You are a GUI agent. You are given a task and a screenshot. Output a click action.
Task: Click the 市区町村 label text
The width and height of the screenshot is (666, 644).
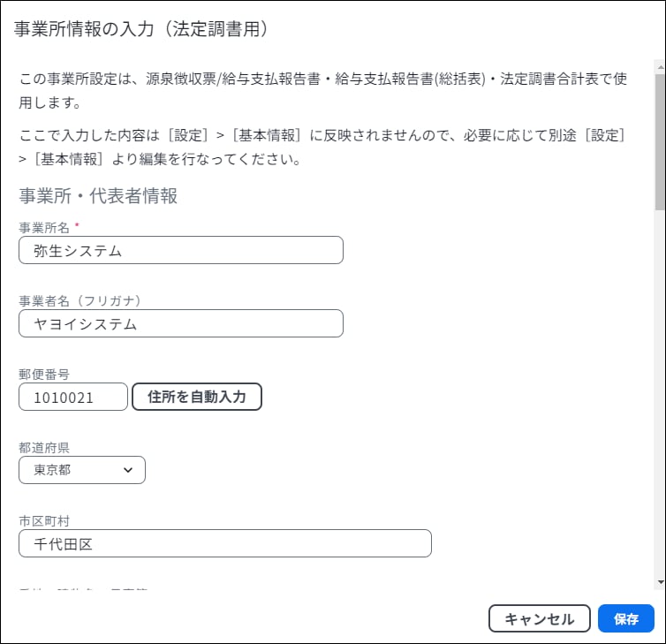pyautogui.click(x=44, y=521)
